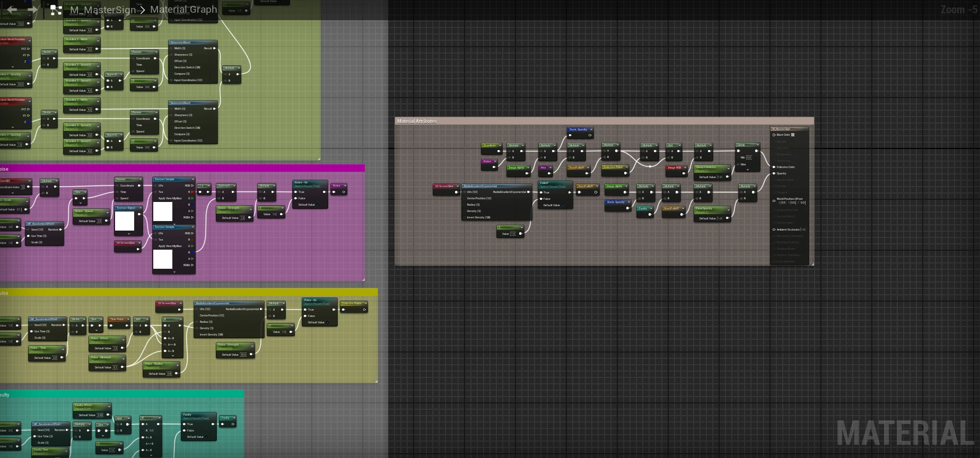Click the Pulse - Radius Default Value field
Screen dimensions: 980x458
(x=170, y=374)
